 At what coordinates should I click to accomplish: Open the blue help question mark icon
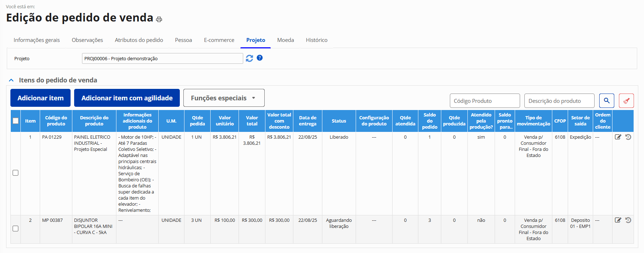pos(260,58)
